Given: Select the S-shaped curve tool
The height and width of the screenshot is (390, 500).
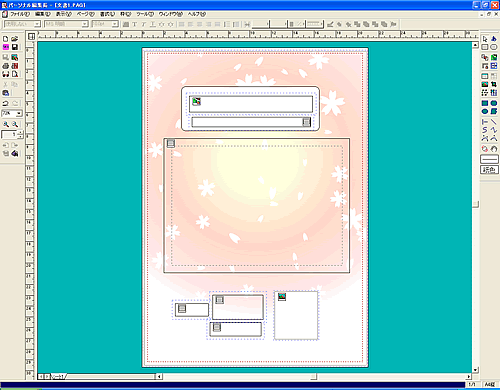Looking at the screenshot, I should click(485, 130).
